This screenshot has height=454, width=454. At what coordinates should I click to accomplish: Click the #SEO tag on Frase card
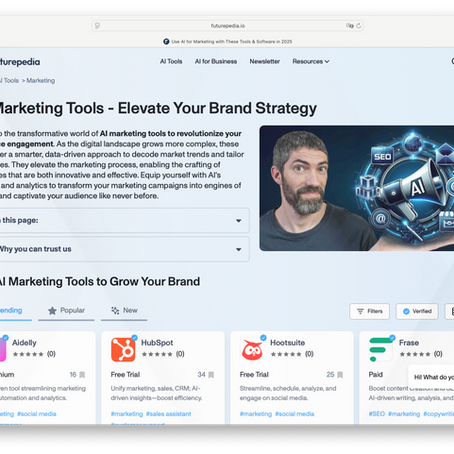coord(377,414)
